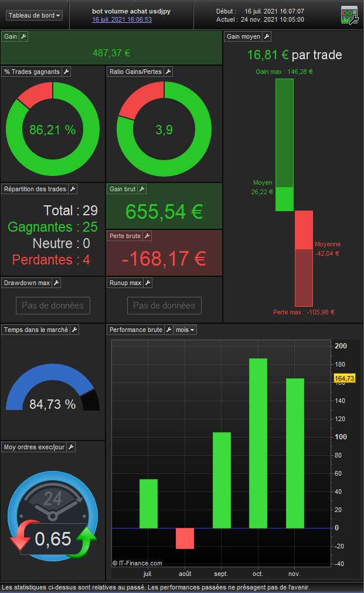The width and height of the screenshot is (364, 593).
Task: Select the red août performance bar
Action: pos(185,538)
